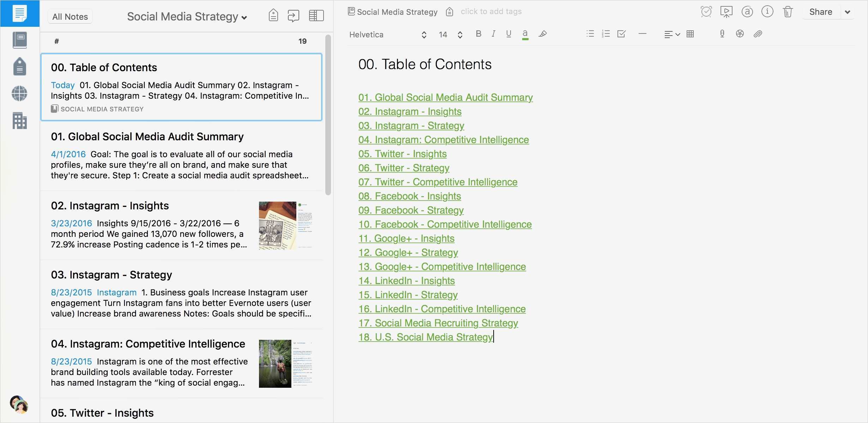Screen dimensions: 868x423
Task: Toggle italic text formatting
Action: point(493,34)
